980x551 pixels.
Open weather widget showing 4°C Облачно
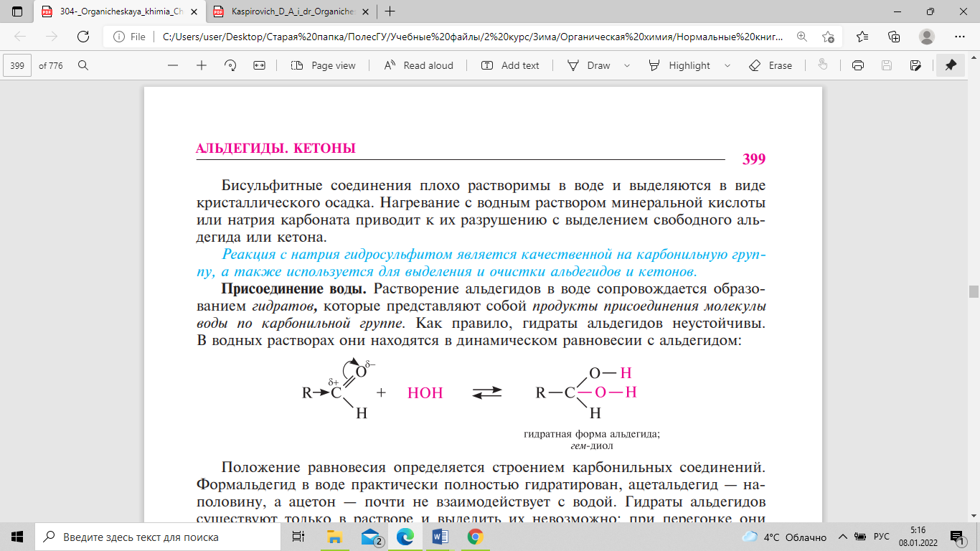pyautogui.click(x=784, y=537)
